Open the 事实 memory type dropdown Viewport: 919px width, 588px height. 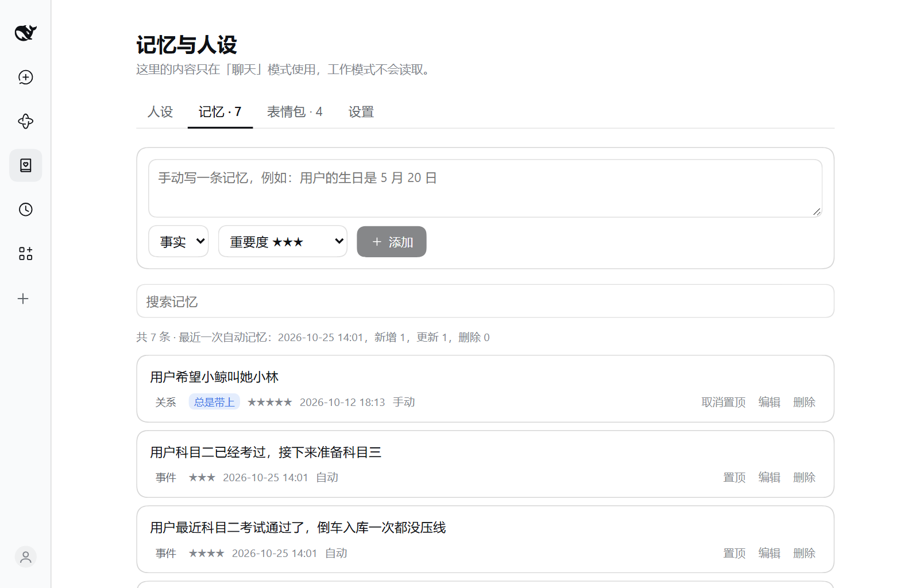(x=179, y=242)
